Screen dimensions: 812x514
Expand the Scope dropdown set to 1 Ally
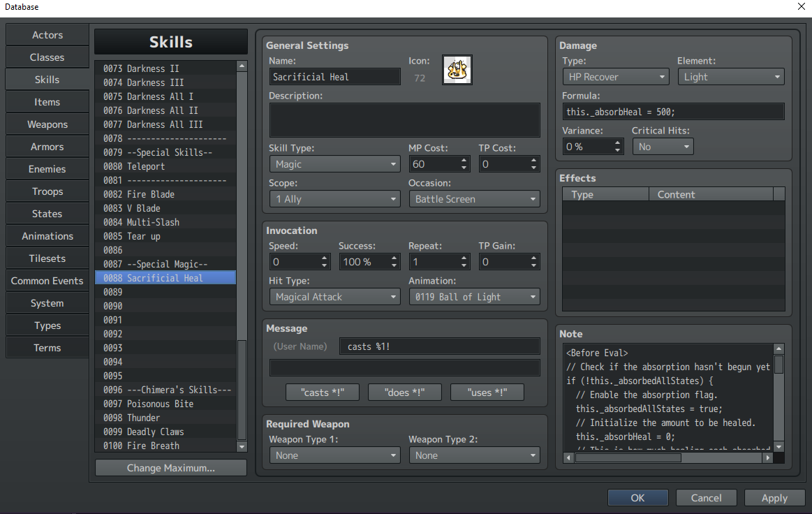coord(334,199)
